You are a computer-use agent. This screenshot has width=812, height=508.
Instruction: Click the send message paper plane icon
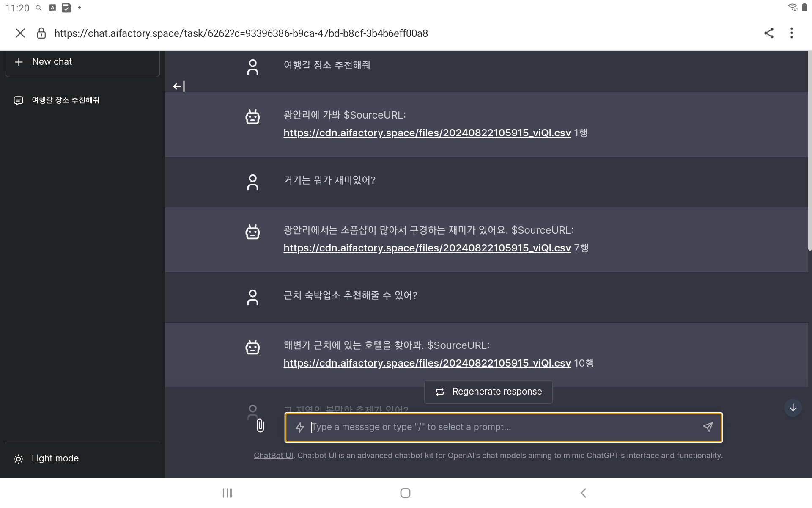708,427
